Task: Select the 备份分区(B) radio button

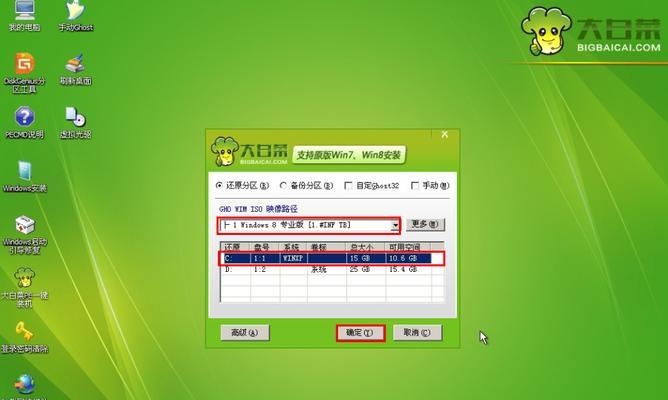Action: (x=306, y=185)
